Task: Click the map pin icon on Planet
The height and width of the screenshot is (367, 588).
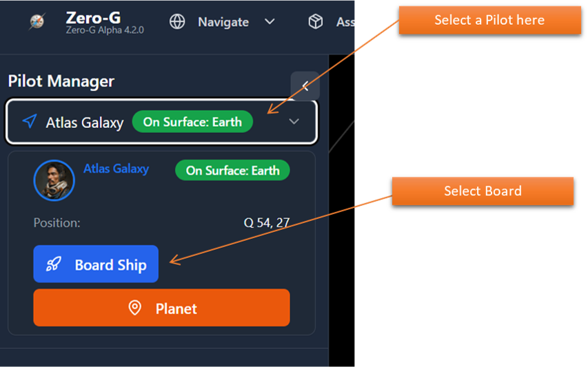Action: (x=135, y=308)
